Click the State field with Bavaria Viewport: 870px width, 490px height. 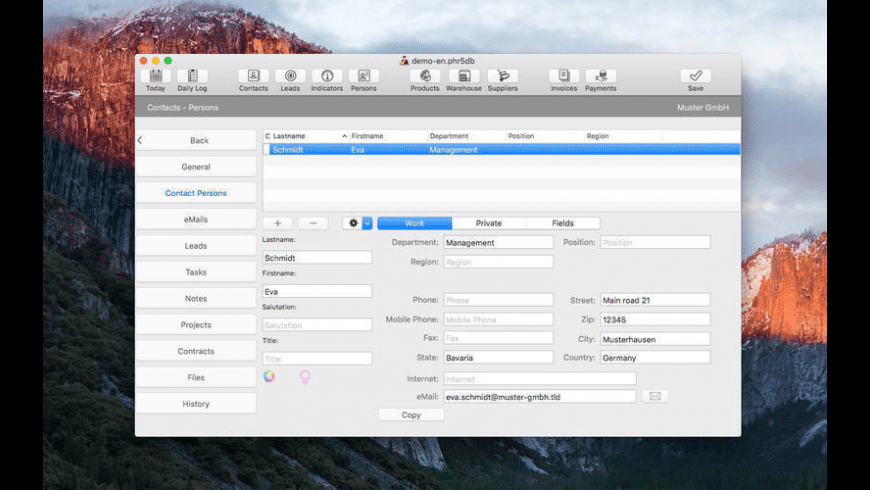pos(498,358)
